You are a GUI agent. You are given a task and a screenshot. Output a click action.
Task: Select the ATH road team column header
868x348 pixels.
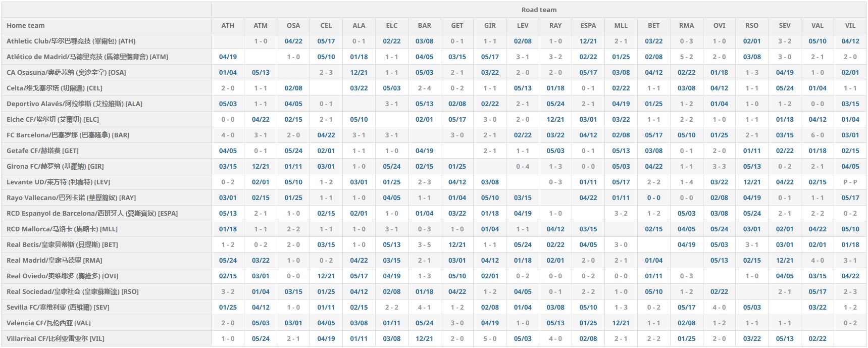pyautogui.click(x=228, y=26)
